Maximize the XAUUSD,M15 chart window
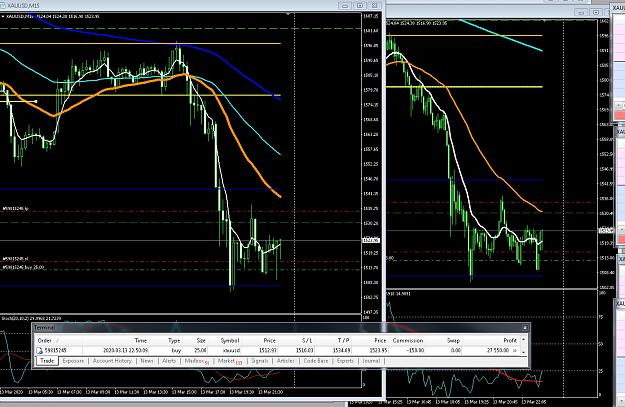The image size is (625, 407). click(x=360, y=5)
